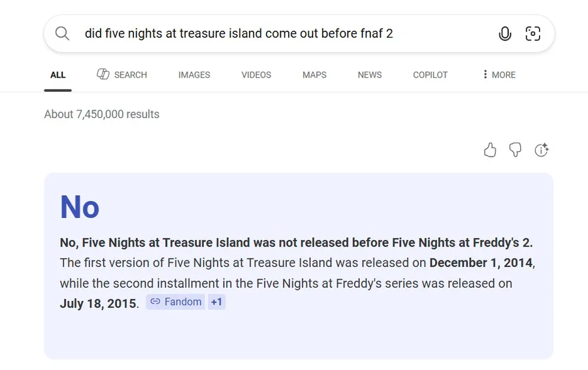
Task: Click the "About 7,450,000 results" count
Action: (x=102, y=114)
